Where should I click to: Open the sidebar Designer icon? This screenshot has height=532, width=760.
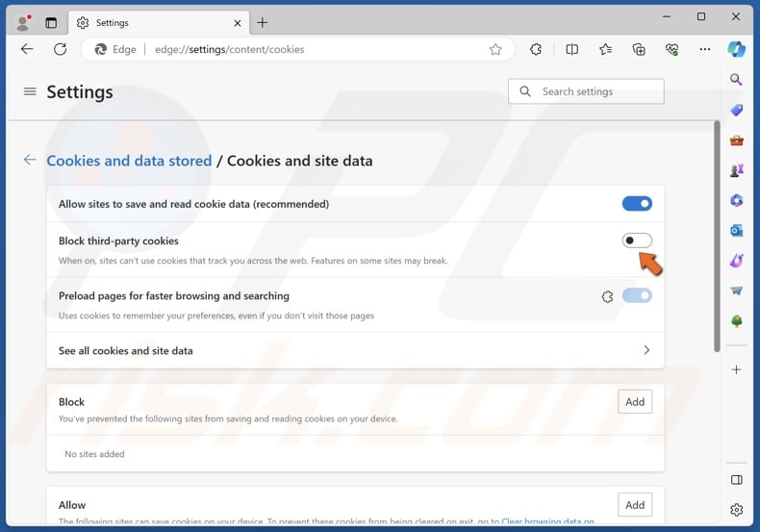(x=736, y=261)
